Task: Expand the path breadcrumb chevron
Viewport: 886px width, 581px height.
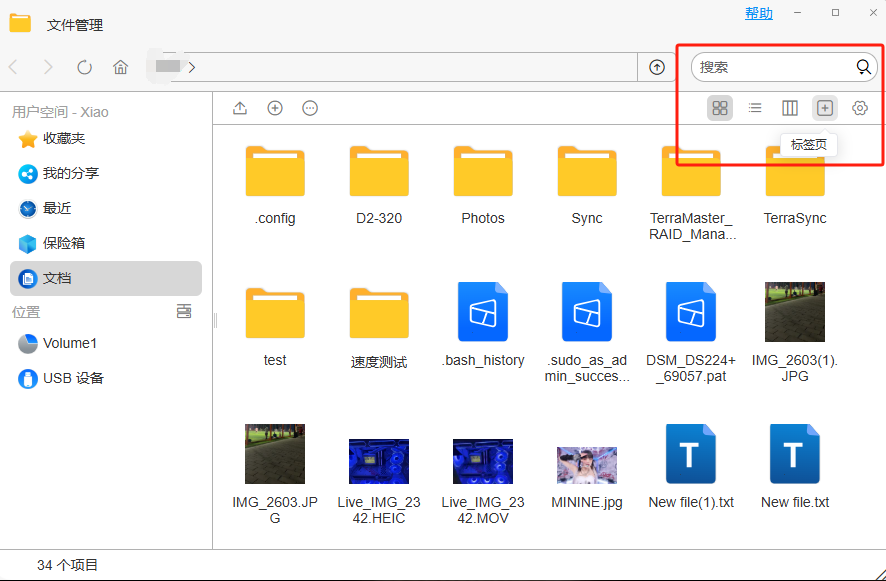Action: coord(191,67)
